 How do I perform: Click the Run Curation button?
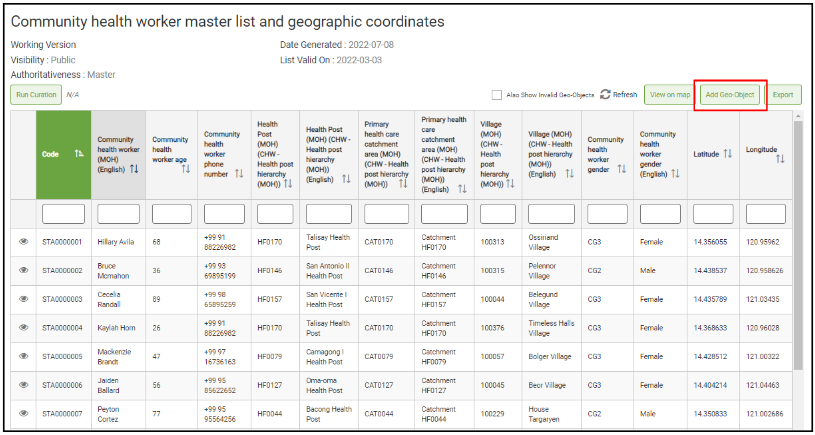[x=36, y=95]
